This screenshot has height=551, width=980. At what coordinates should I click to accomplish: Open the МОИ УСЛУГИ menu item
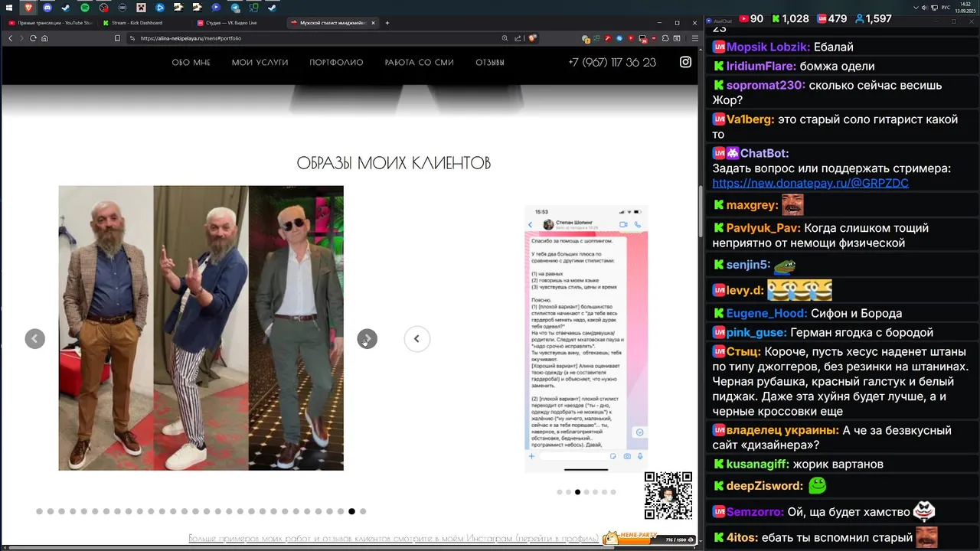pos(260,63)
